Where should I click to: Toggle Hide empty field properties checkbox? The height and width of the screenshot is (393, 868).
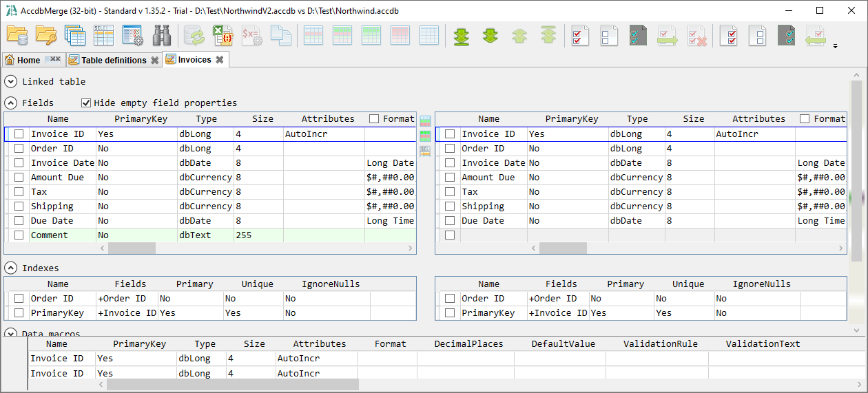(86, 103)
